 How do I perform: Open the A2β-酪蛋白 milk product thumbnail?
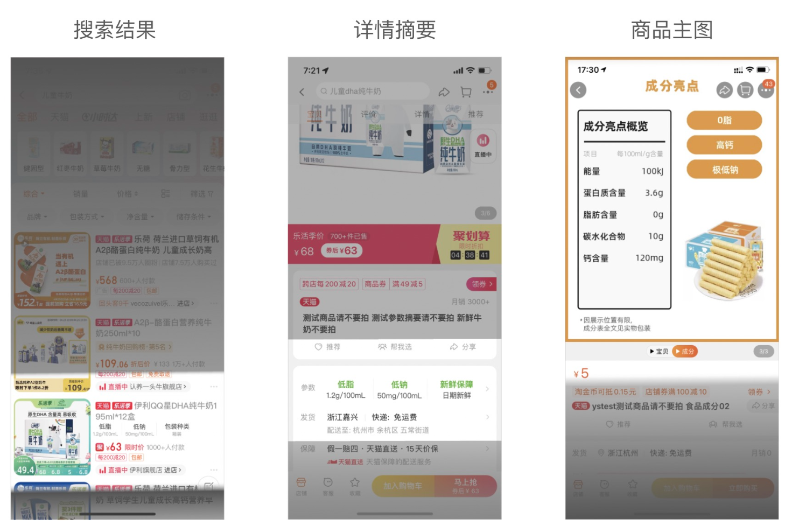[x=52, y=354]
